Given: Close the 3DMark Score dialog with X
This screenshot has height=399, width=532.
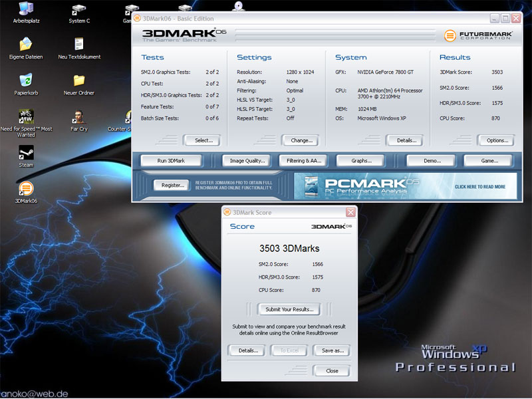Looking at the screenshot, I should point(350,212).
